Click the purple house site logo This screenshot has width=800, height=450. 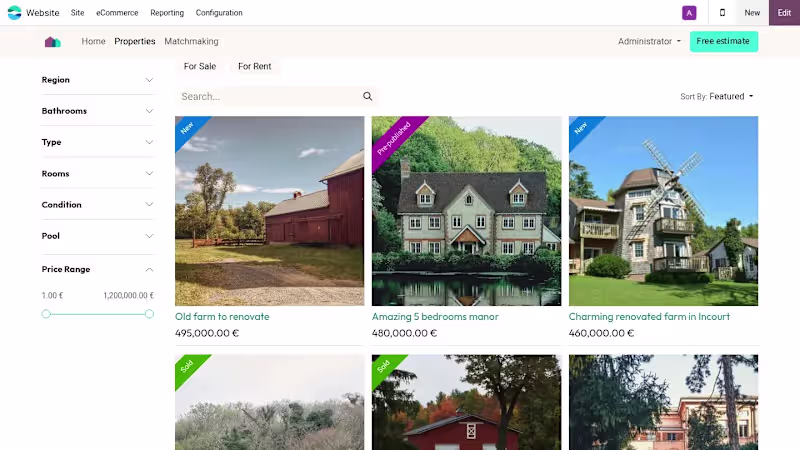click(53, 42)
